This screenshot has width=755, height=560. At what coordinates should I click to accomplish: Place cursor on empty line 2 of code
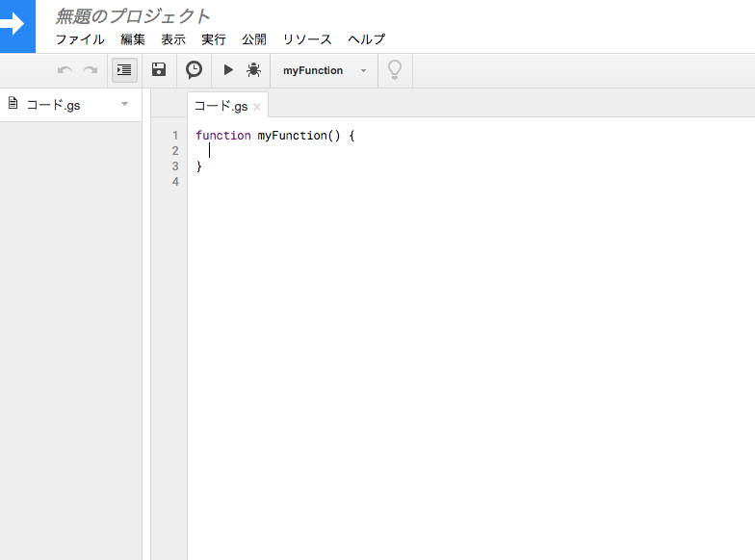(471, 151)
